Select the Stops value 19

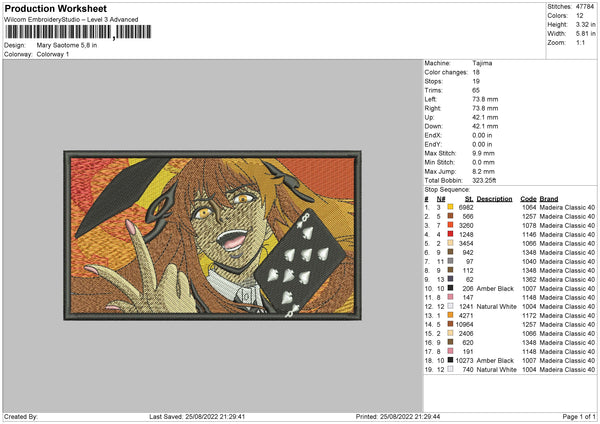476,81
